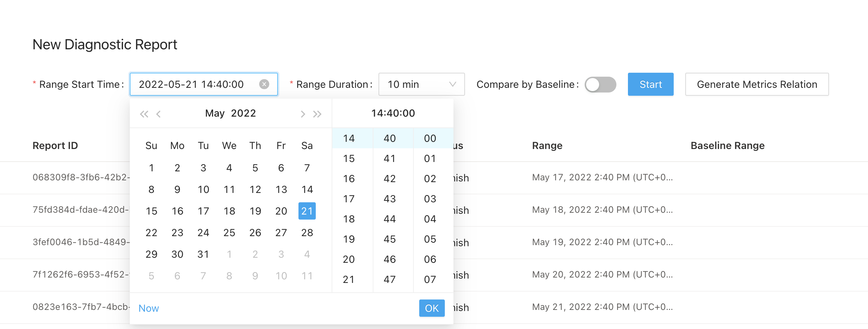Click Generate Metrics Relation button
Screen dimensions: 868x329
(x=757, y=85)
